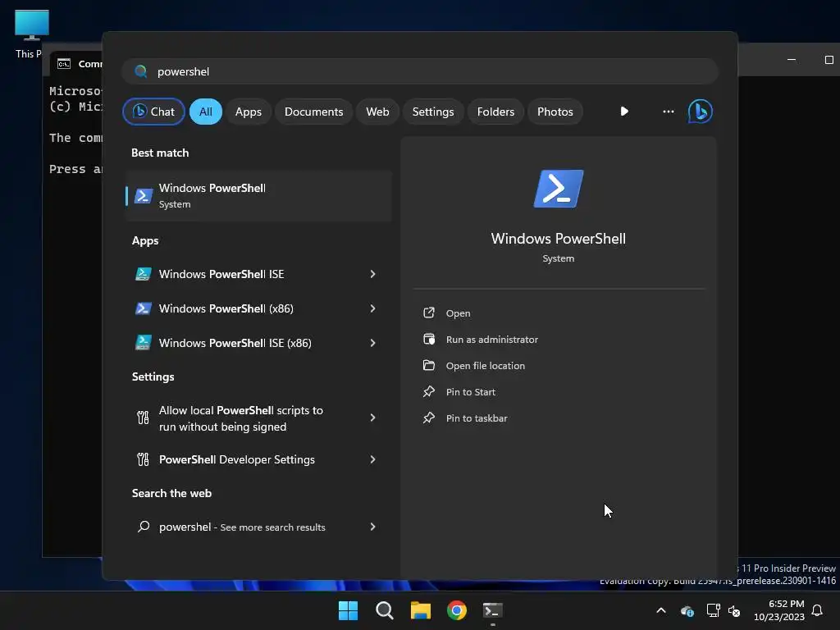Click the magnifier icon next to web result

point(144,527)
